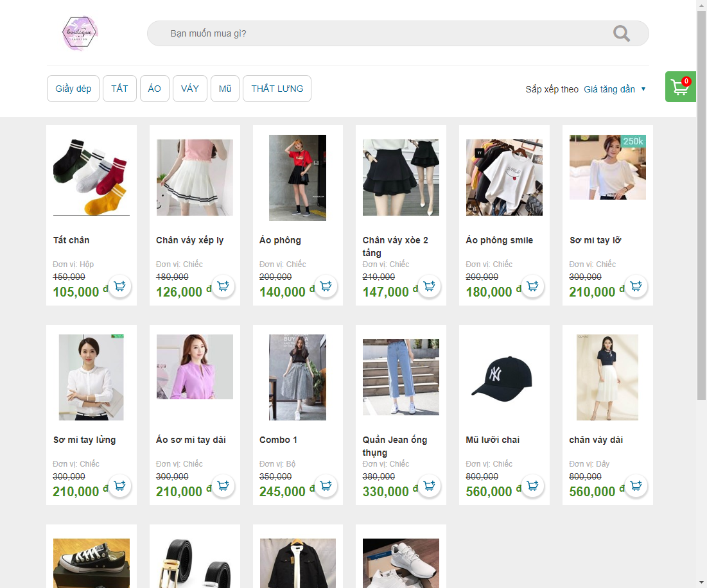Open the black jacket product image
The image size is (707, 588).
pos(297,563)
